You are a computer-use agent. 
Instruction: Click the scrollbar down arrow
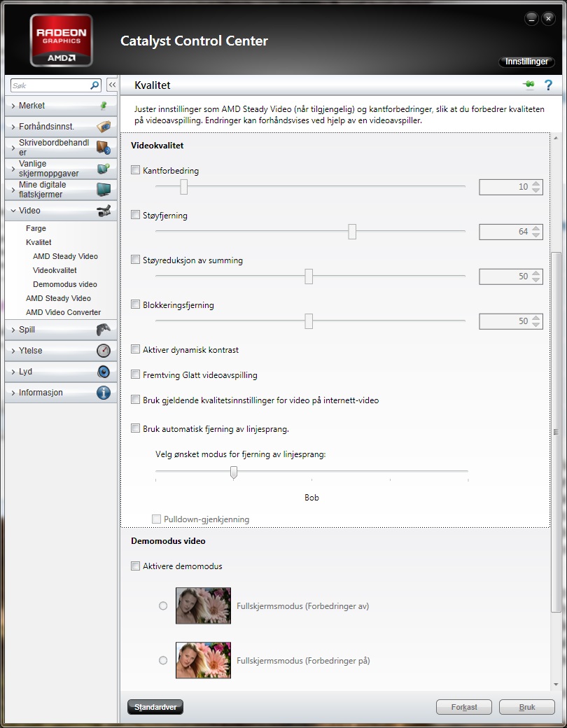pyautogui.click(x=555, y=685)
